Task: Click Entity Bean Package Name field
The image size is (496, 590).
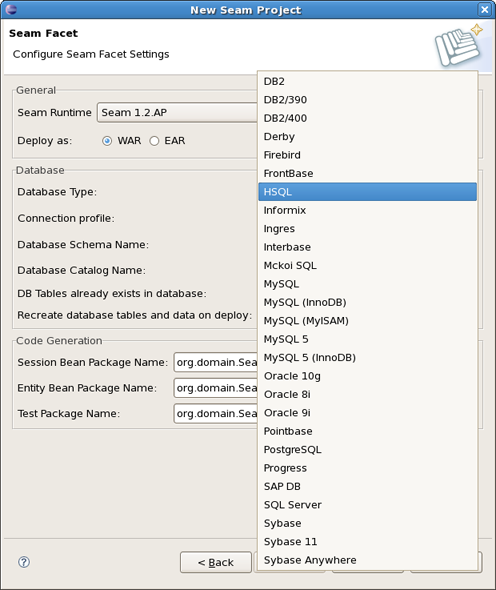Action: click(x=216, y=388)
